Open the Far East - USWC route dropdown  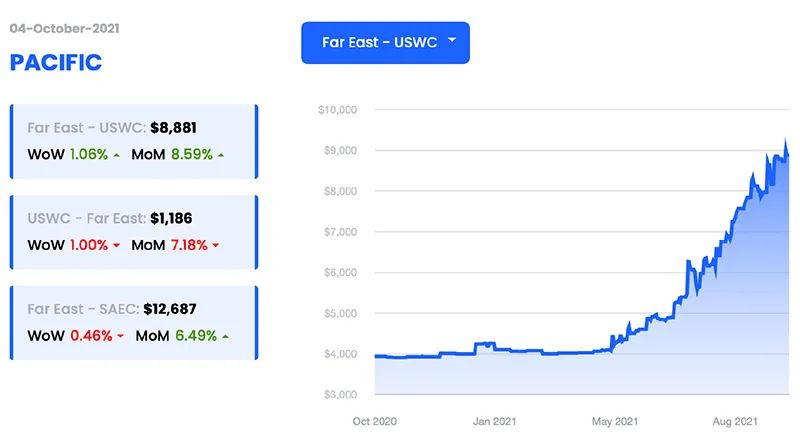(x=384, y=43)
